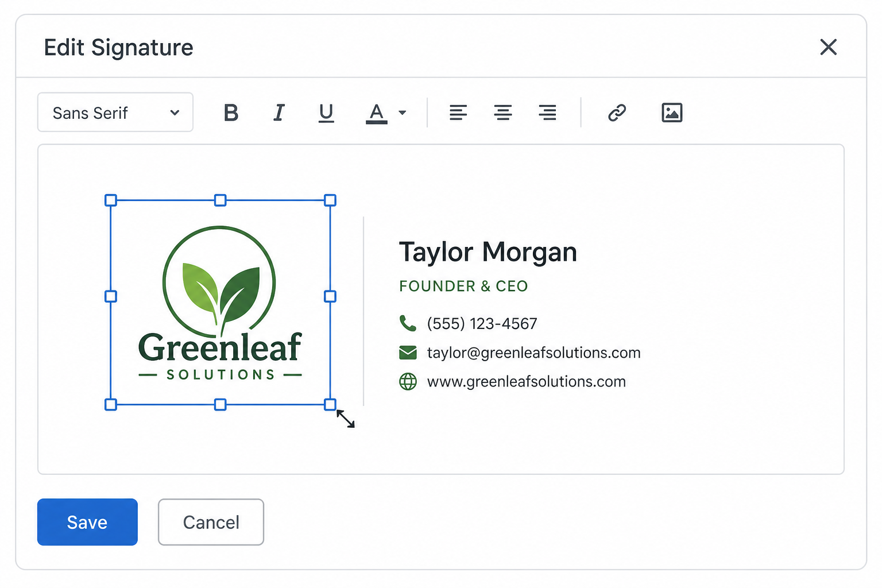Click the bottom-right resize handle of logo
Screen dimensions: 882x588
tap(330, 405)
